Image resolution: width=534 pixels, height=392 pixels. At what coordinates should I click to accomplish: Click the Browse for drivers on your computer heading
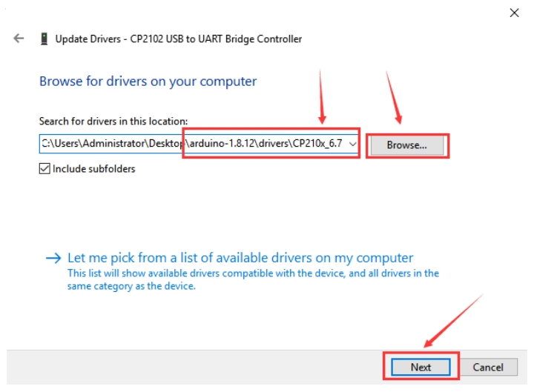[x=148, y=82]
